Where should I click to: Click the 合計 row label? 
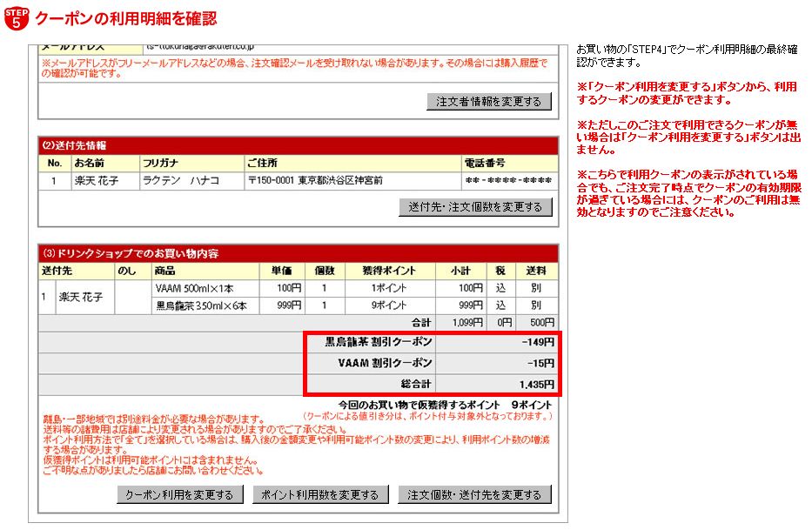[421, 323]
